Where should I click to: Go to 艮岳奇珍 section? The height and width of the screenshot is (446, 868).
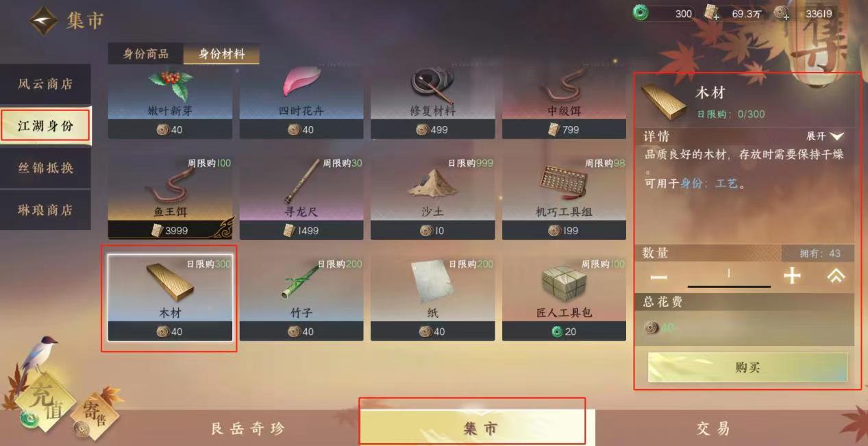pos(247,428)
